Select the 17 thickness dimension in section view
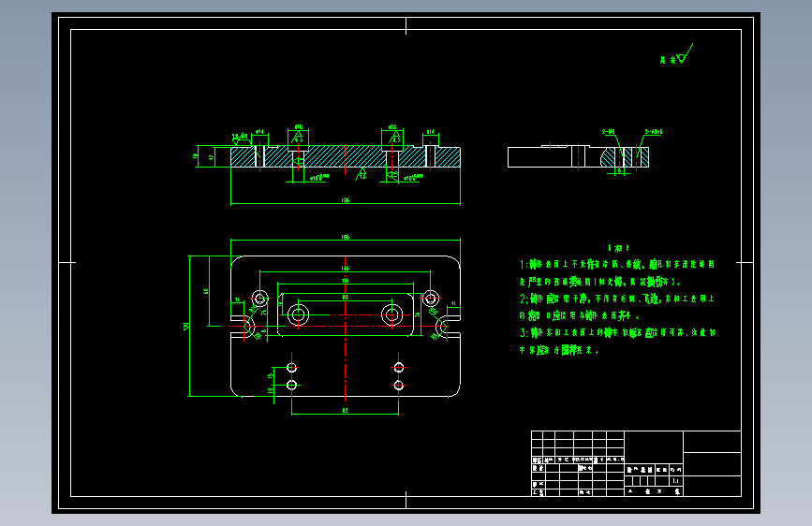Viewport: 812px width, 526px height. click(212, 157)
